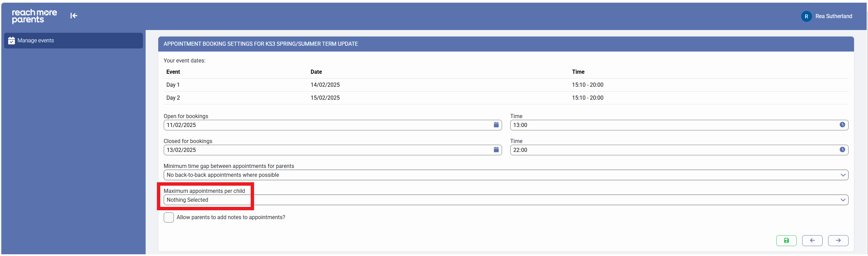Image resolution: width=868 pixels, height=256 pixels.
Task: Open clock picker for closing time 22:00
Action: tap(842, 150)
